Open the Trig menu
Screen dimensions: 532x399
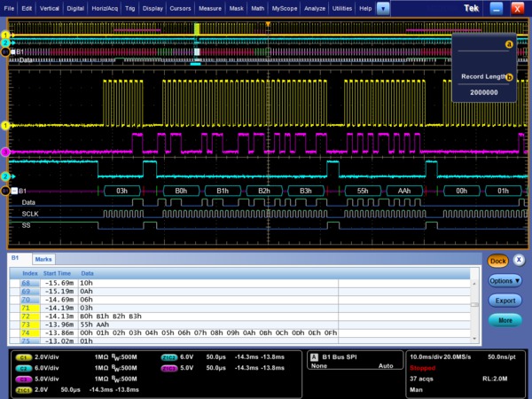coord(130,8)
